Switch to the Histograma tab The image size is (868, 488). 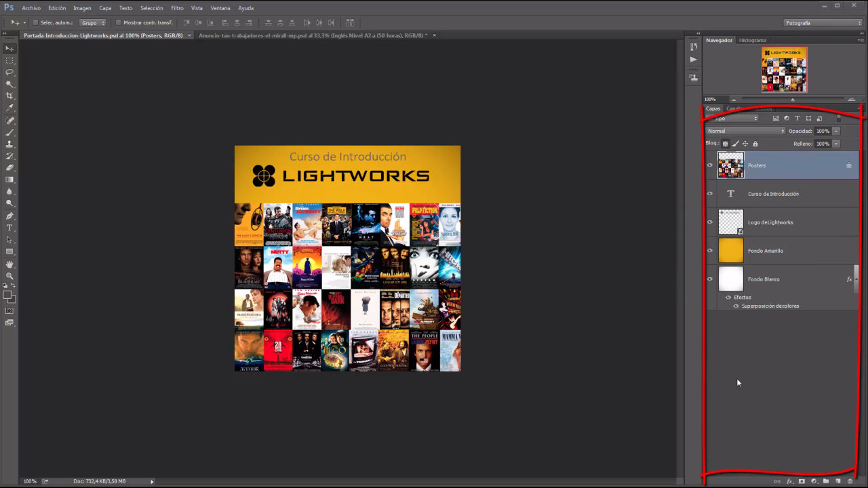click(x=752, y=40)
